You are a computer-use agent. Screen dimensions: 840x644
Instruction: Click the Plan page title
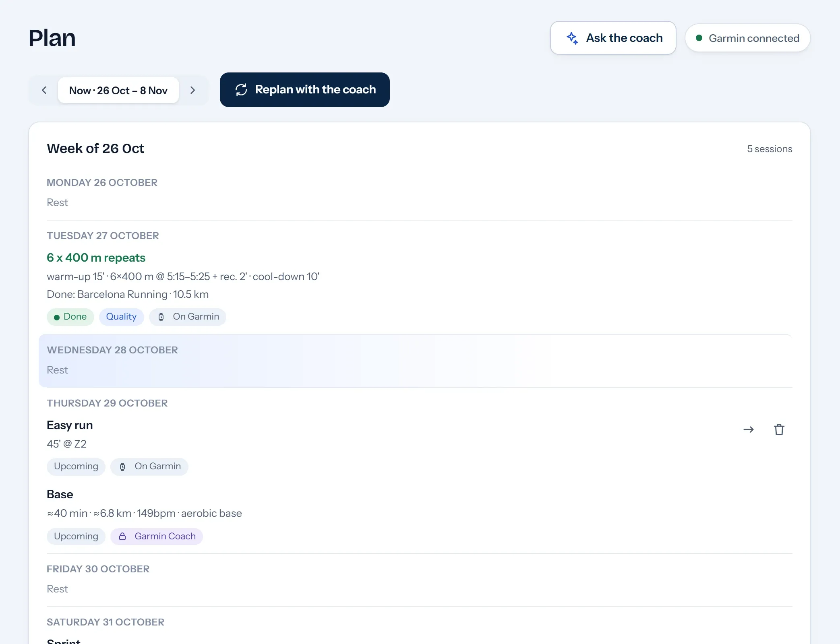52,38
